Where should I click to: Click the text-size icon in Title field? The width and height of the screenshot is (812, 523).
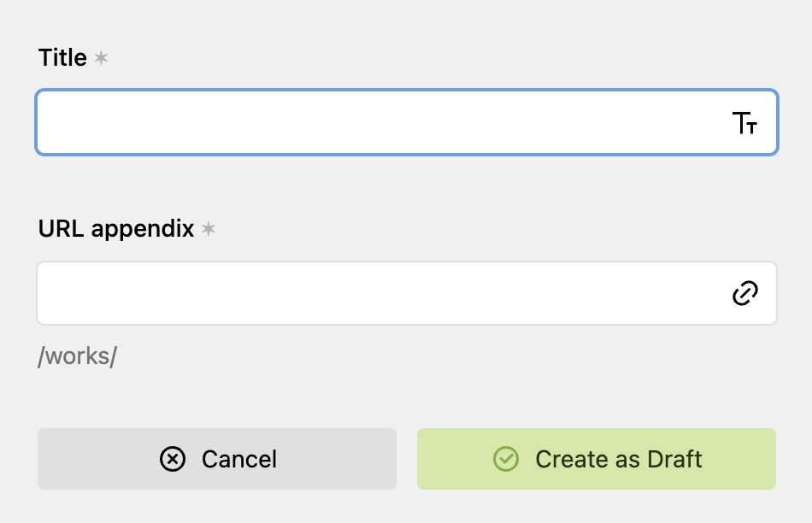(x=744, y=123)
